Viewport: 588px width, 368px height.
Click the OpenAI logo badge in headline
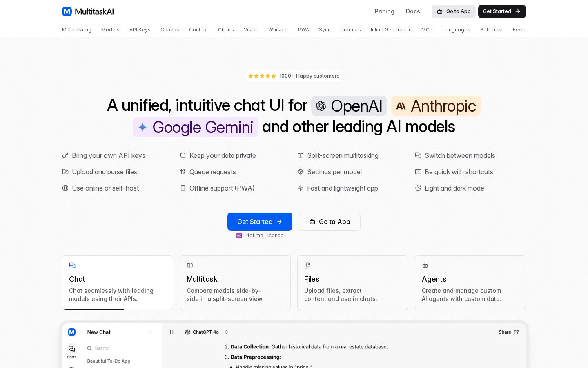click(349, 106)
